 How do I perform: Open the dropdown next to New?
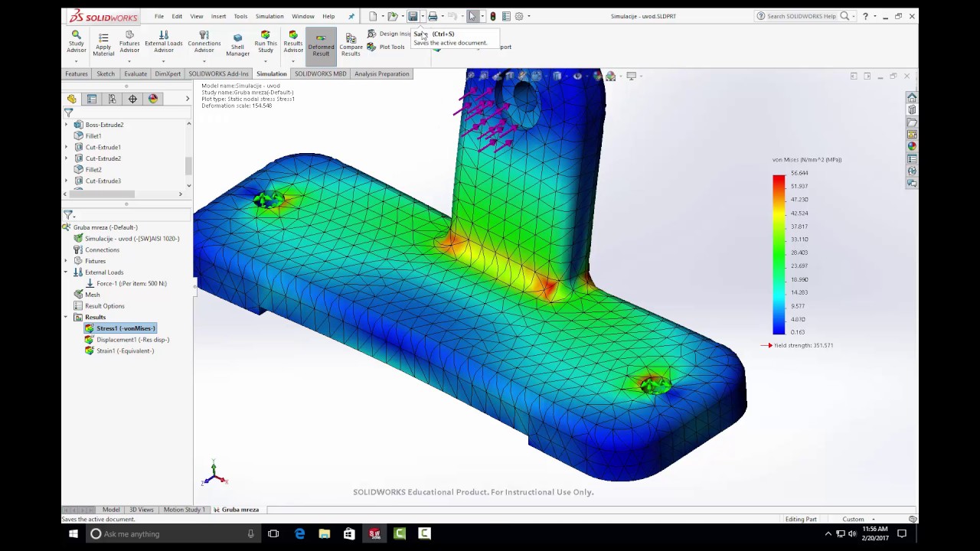click(x=382, y=16)
